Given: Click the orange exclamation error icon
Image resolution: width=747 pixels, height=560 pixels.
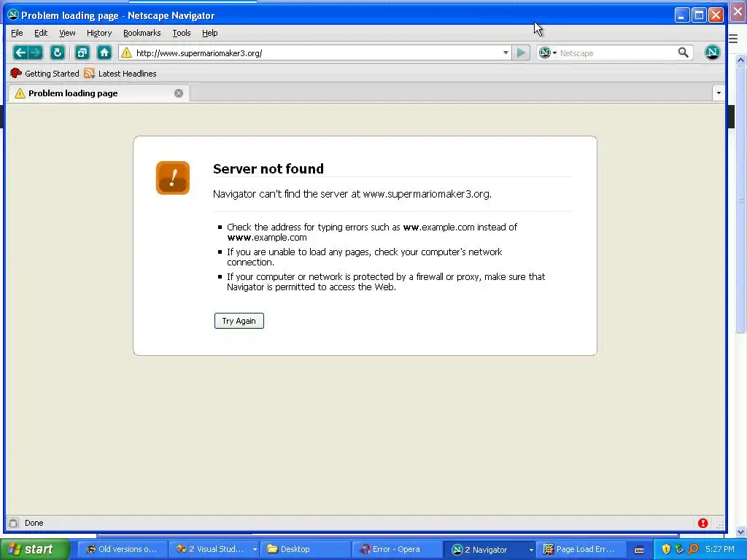Looking at the screenshot, I should [173, 178].
